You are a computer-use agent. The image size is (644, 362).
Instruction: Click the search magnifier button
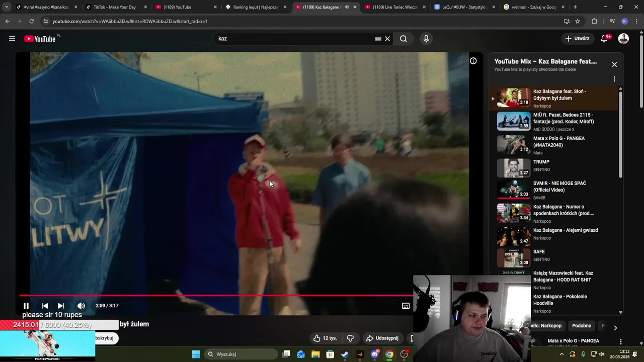404,39
